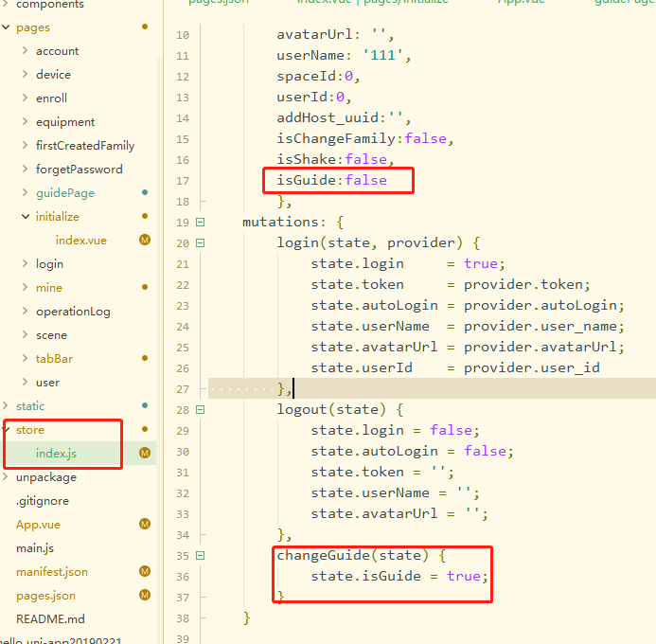Select the tabBar folder name

54,359
